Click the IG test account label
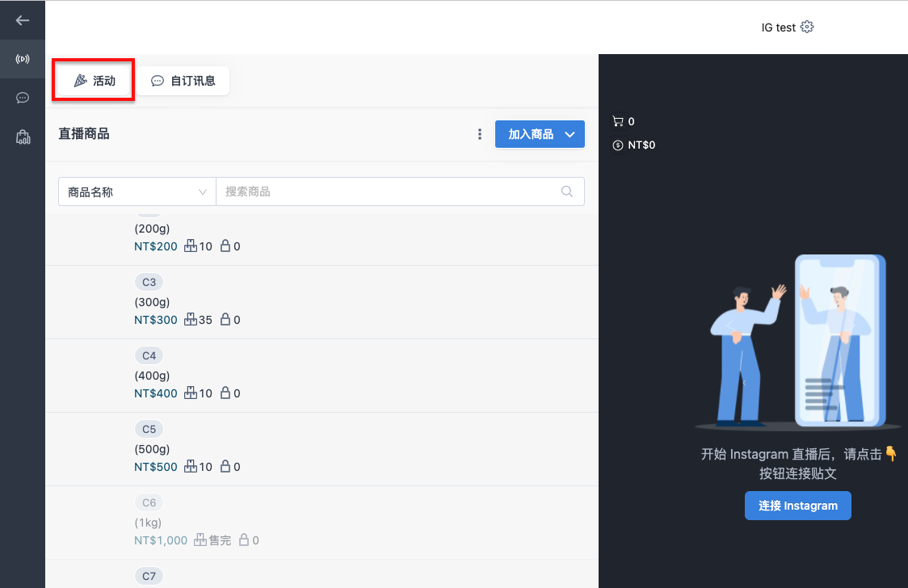The height and width of the screenshot is (588, 908). [x=778, y=27]
